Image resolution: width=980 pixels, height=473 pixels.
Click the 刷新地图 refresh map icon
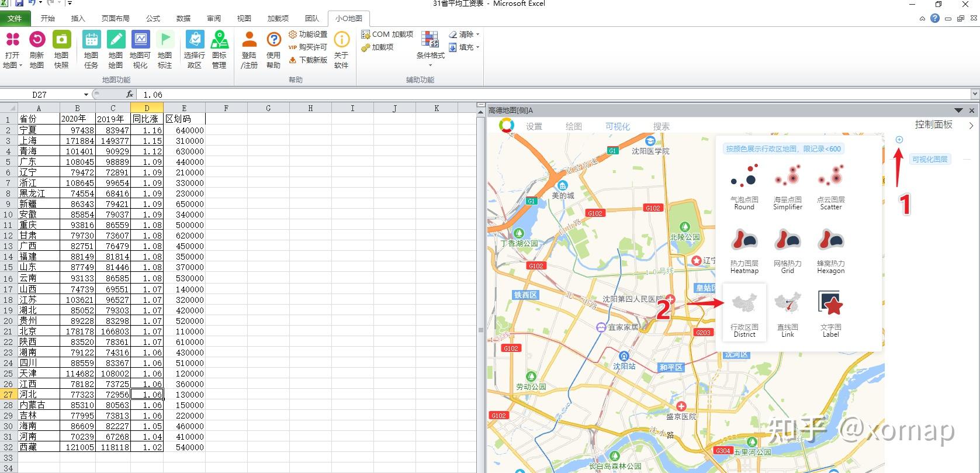(x=37, y=39)
